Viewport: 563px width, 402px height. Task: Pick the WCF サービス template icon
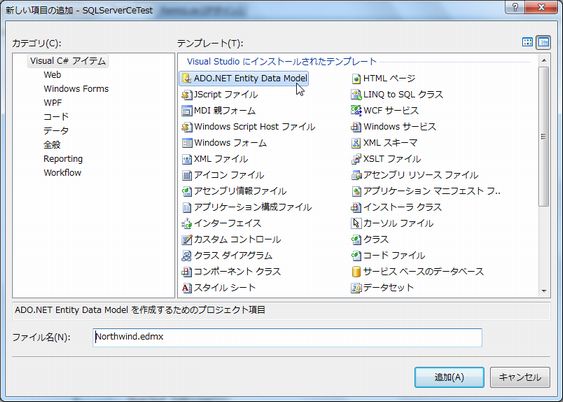coord(356,111)
